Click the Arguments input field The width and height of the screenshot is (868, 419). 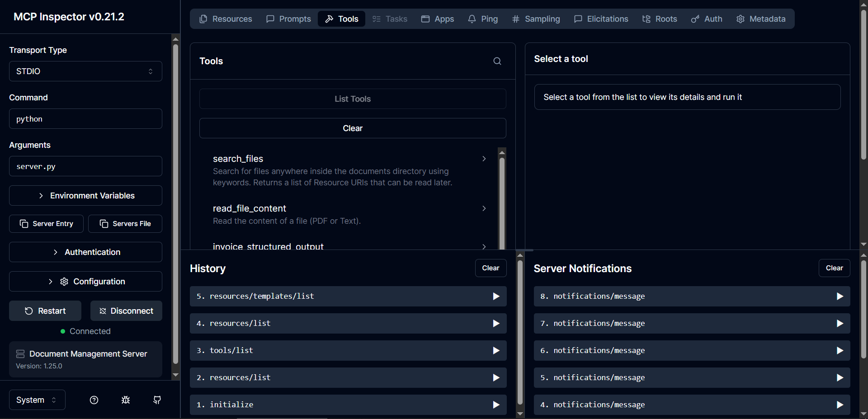point(85,166)
